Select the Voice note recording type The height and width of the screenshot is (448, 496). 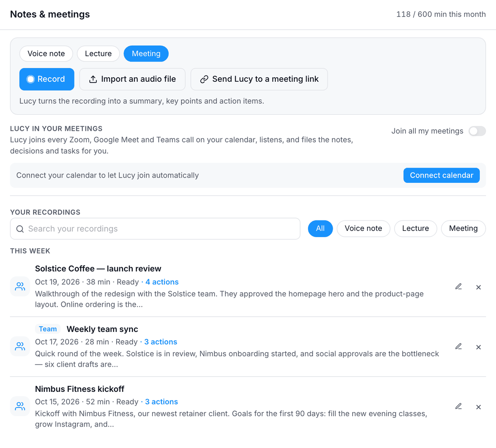(x=46, y=54)
